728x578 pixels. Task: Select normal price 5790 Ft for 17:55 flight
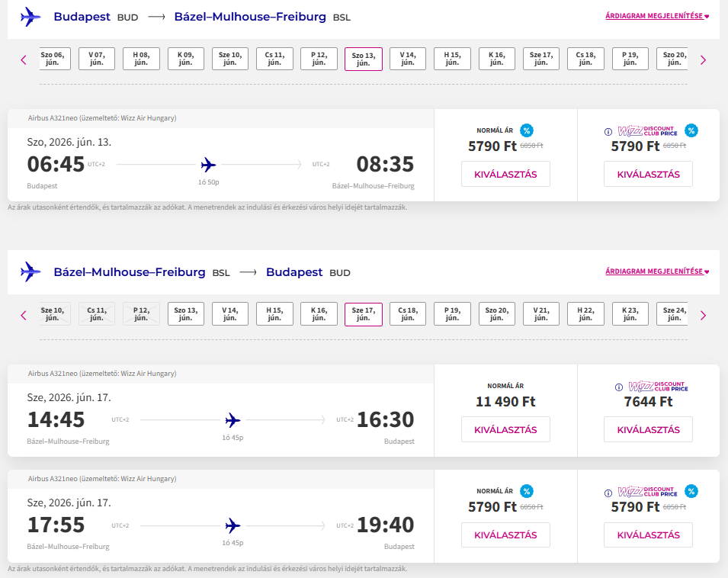pyautogui.click(x=505, y=535)
